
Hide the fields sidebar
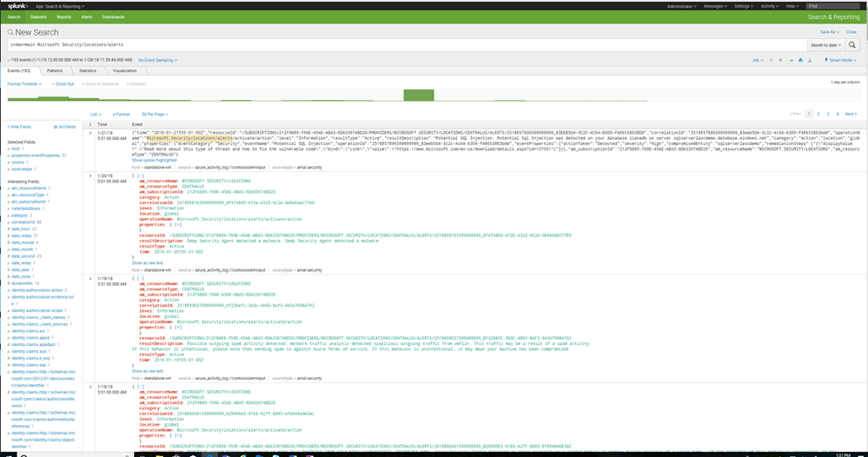tap(19, 127)
